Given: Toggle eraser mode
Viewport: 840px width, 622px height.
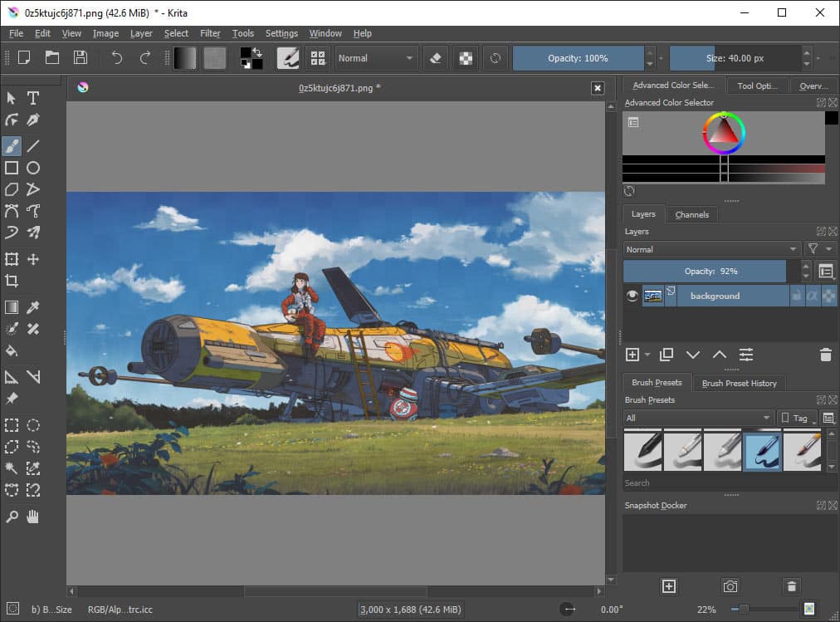Looking at the screenshot, I should point(436,58).
